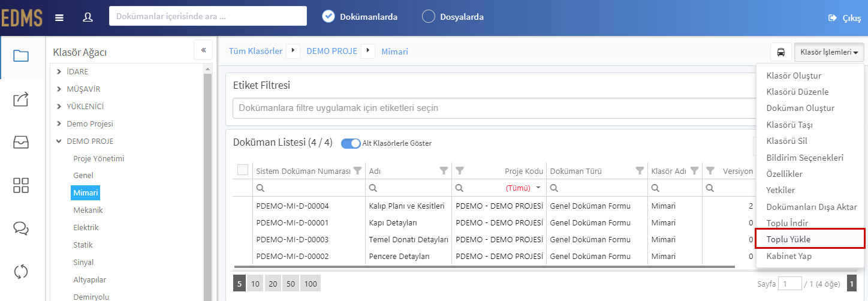The width and height of the screenshot is (868, 301).
Task: Click the EDMS logo
Action: [x=21, y=18]
